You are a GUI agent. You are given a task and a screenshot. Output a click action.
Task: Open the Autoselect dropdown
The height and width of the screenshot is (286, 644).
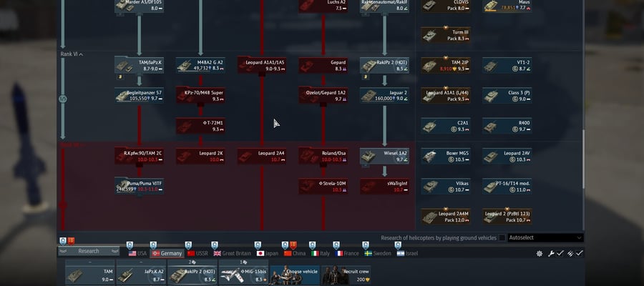[x=545, y=238]
